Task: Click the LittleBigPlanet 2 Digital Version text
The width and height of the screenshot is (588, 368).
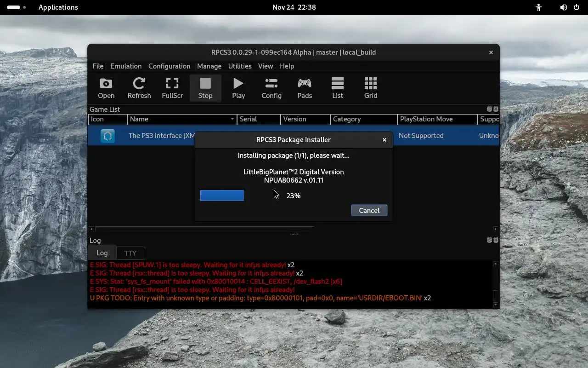Action: (294, 172)
